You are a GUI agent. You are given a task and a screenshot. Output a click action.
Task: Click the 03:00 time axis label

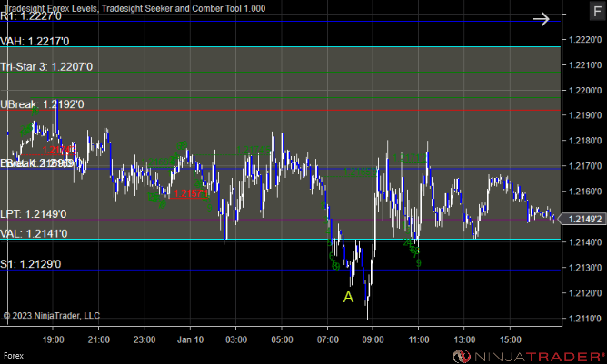236,339
